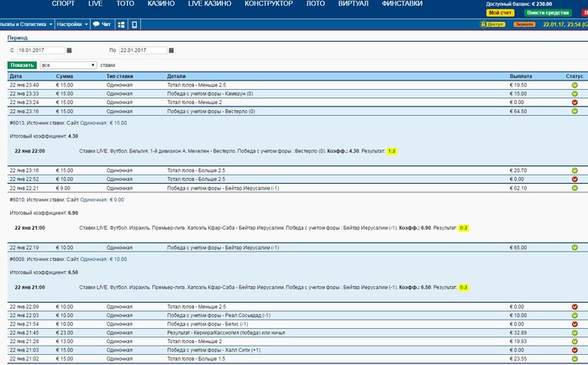Click green status icon for Реал Сосьедад bet

click(x=575, y=315)
